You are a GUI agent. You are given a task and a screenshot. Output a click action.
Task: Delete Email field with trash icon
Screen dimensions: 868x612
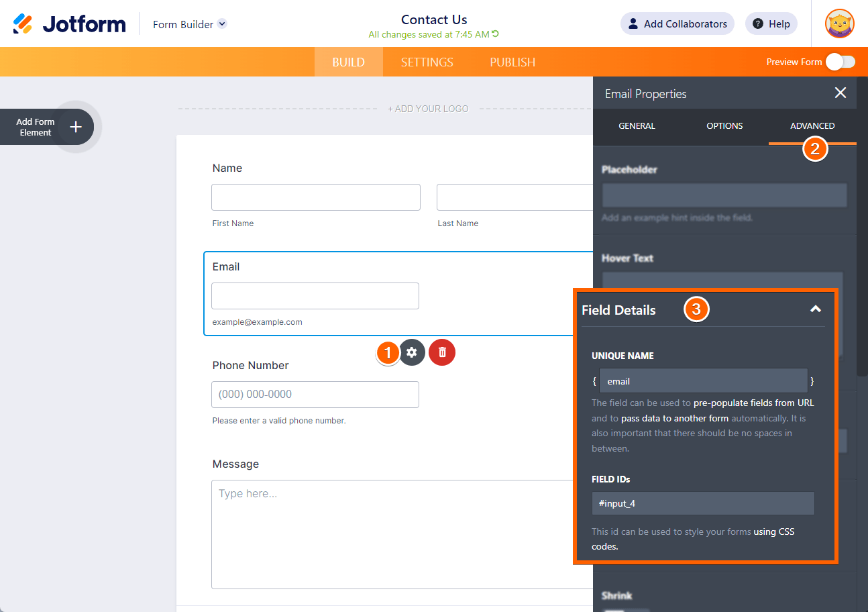tap(442, 352)
